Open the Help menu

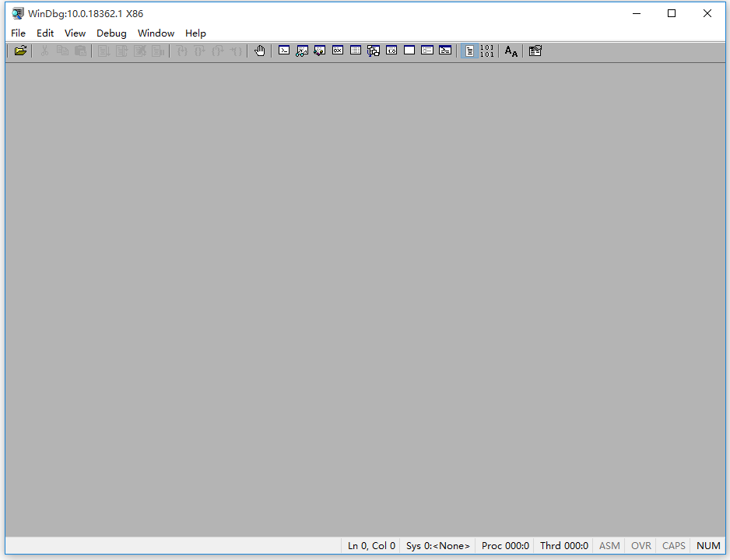[x=195, y=33]
